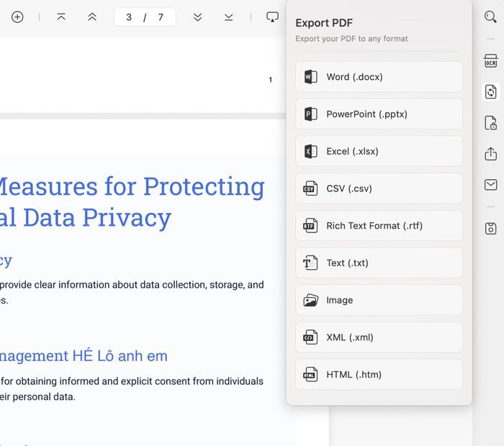The width and height of the screenshot is (504, 446).
Task: Jump to the first page
Action: click(x=61, y=17)
